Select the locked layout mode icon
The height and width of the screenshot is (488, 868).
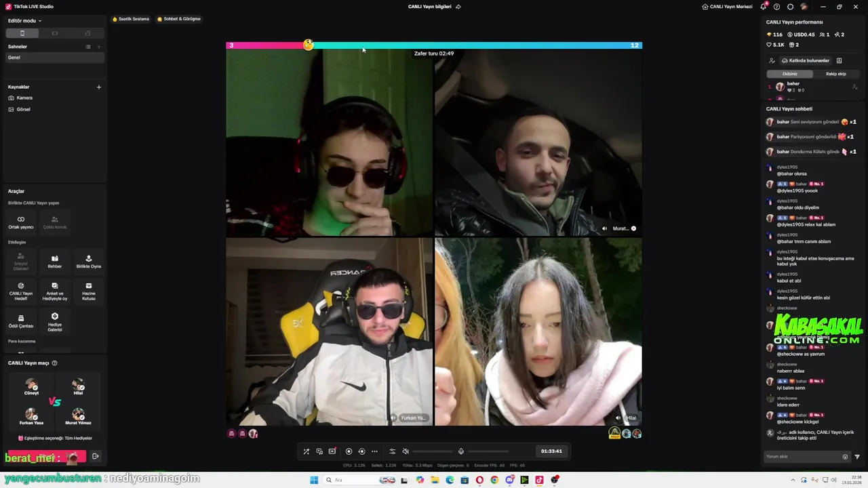coord(87,33)
